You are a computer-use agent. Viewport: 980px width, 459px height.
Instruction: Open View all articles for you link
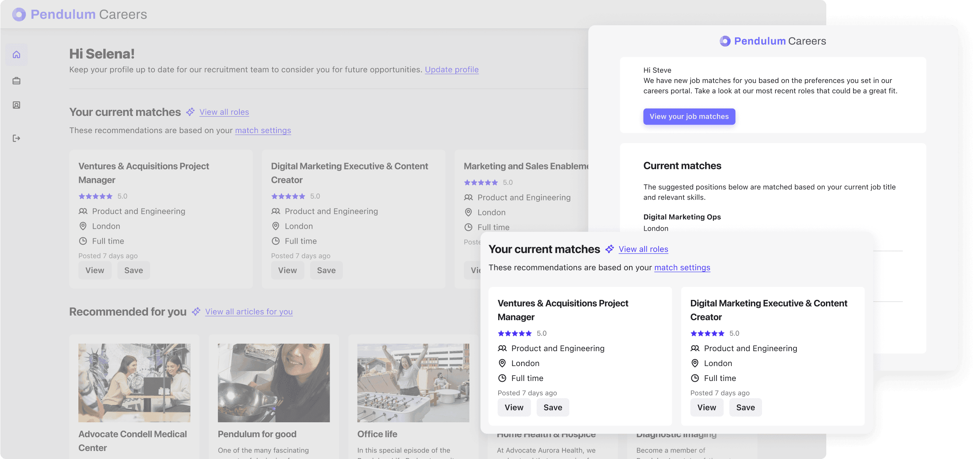click(x=249, y=312)
